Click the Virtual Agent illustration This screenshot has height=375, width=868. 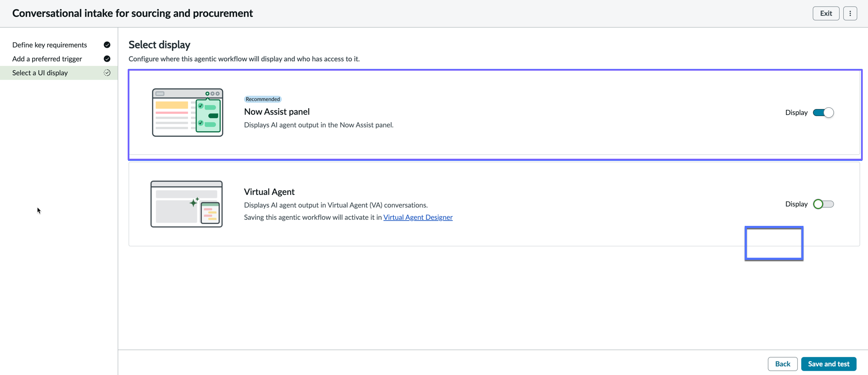[x=186, y=204]
